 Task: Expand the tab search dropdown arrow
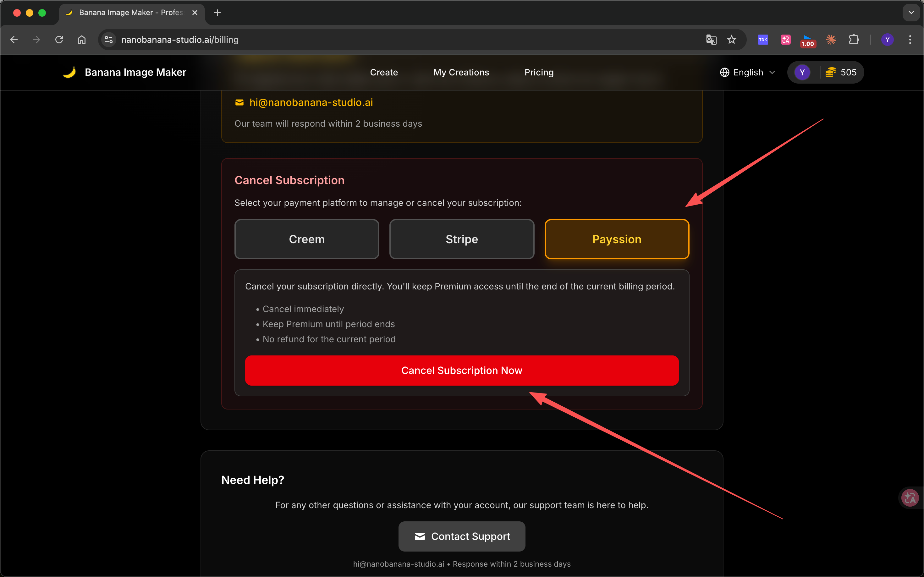[x=911, y=13]
